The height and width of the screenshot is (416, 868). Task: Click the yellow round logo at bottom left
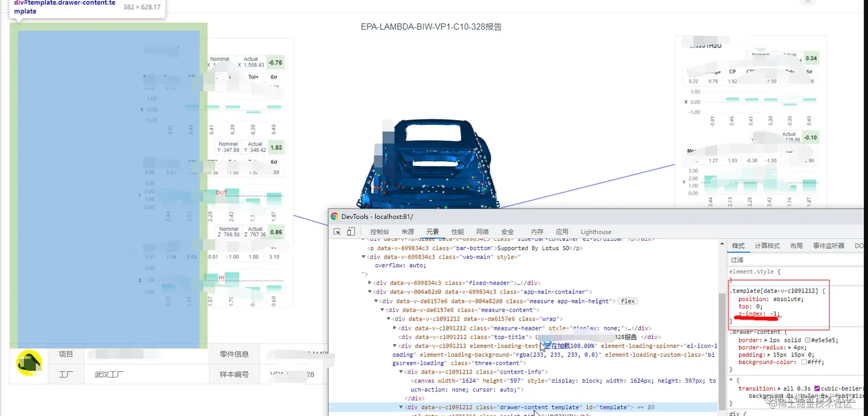(29, 363)
